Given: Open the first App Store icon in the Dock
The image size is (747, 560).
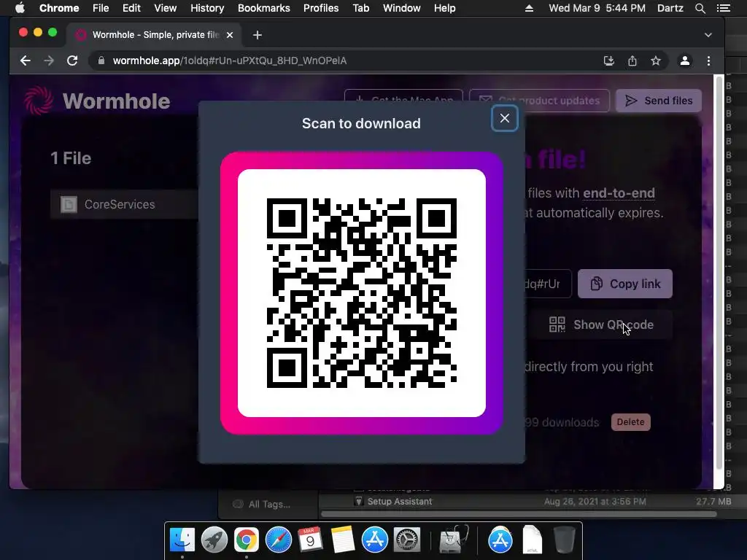Looking at the screenshot, I should pyautogui.click(x=374, y=540).
